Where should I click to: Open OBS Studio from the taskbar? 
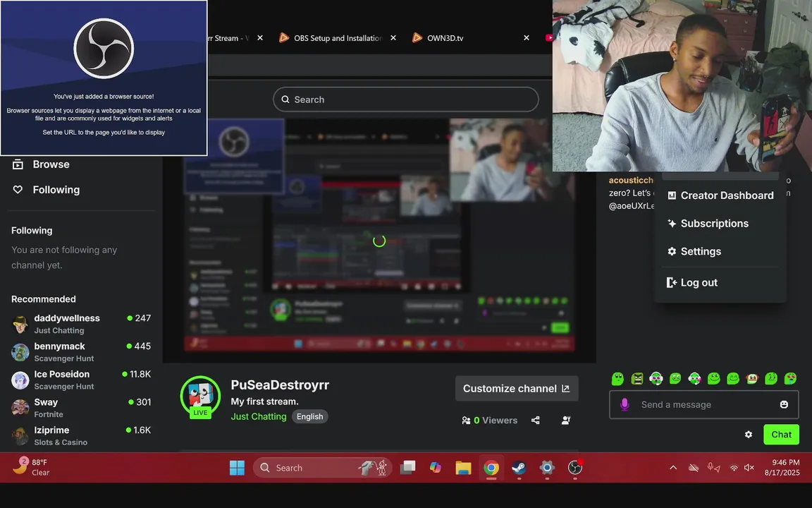[575, 468]
